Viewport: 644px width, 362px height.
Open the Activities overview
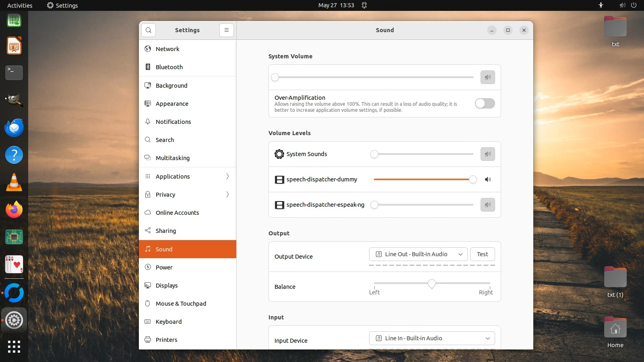pyautogui.click(x=20, y=5)
